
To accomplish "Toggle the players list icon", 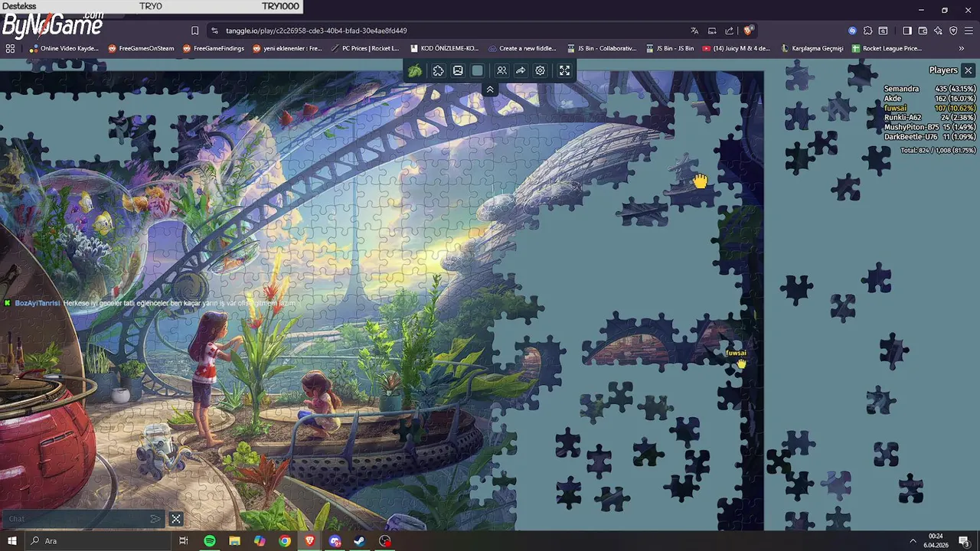I will [x=501, y=70].
